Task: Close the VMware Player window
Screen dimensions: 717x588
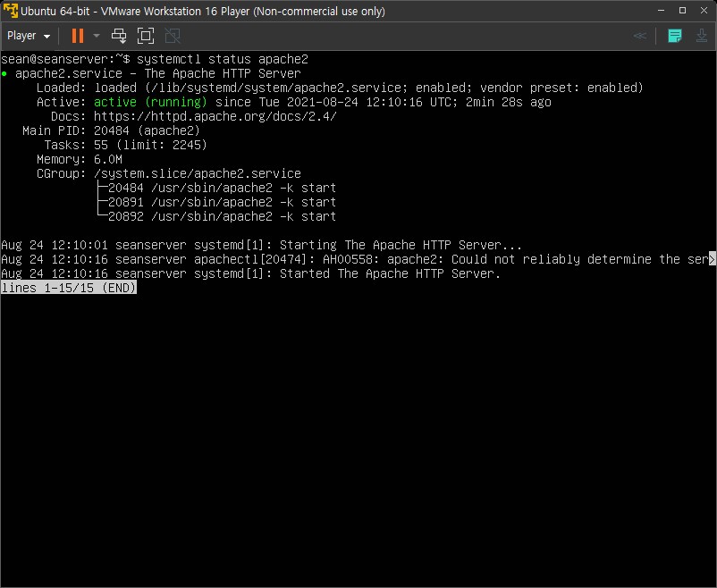Action: point(704,10)
